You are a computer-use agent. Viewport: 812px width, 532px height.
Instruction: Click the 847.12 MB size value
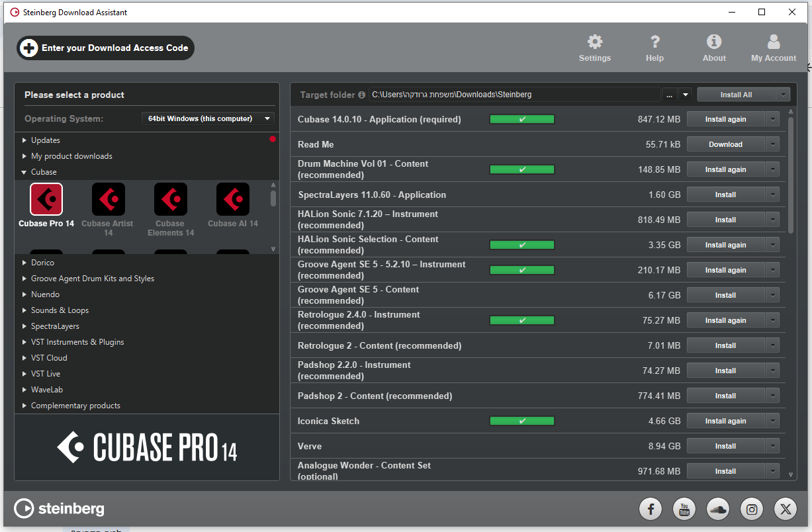point(659,119)
